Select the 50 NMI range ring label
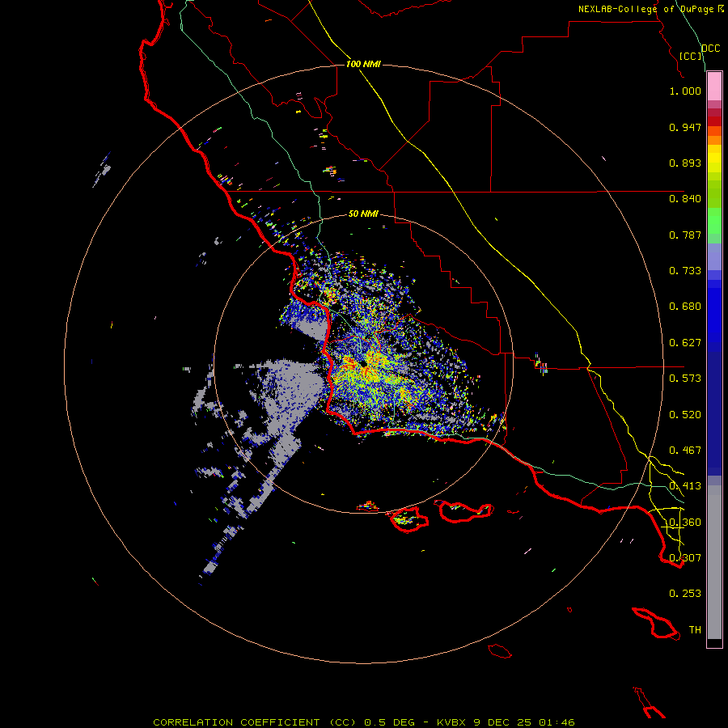Screen dimensions: 728x728 [x=363, y=214]
